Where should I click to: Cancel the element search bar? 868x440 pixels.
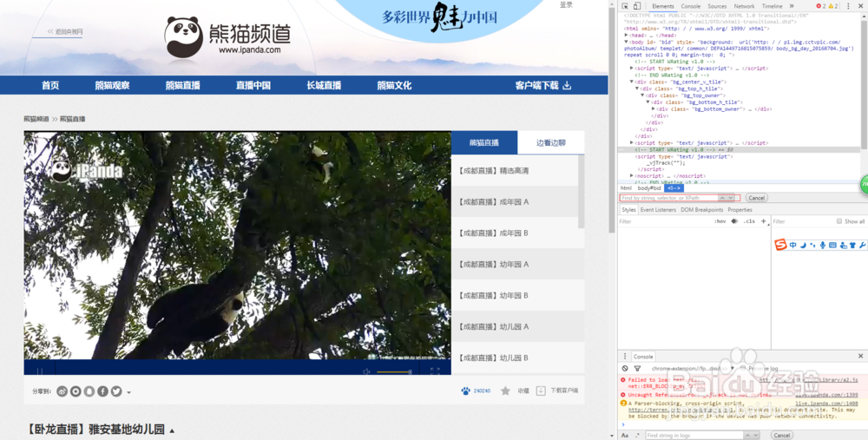756,198
